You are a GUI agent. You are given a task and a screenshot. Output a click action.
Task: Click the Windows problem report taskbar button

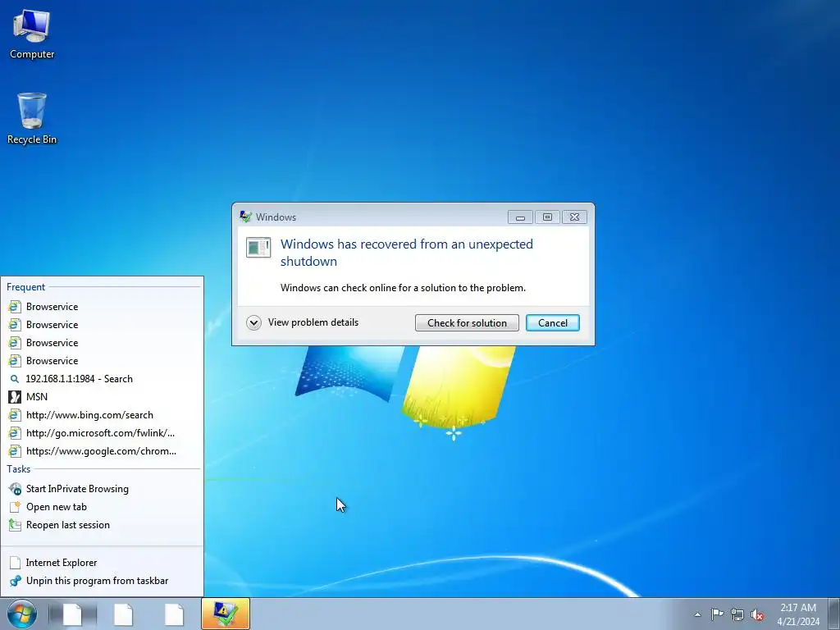point(226,614)
